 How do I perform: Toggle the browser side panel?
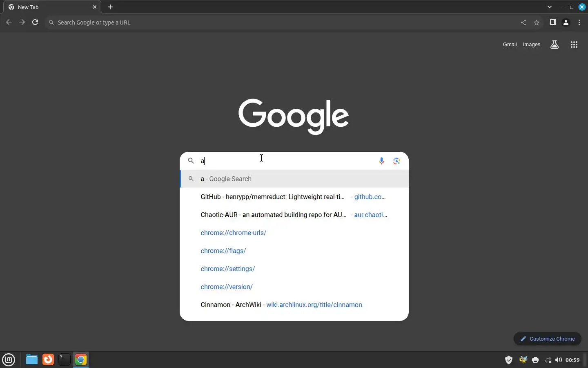[553, 22]
